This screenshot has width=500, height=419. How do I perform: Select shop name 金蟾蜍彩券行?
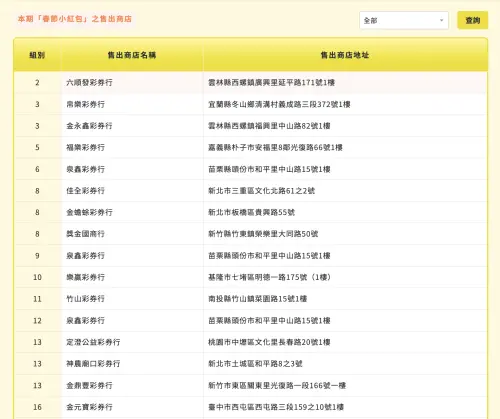pos(89,212)
